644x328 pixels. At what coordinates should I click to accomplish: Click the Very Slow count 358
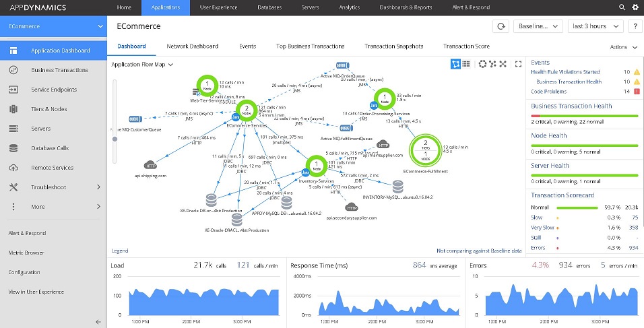(x=634, y=228)
